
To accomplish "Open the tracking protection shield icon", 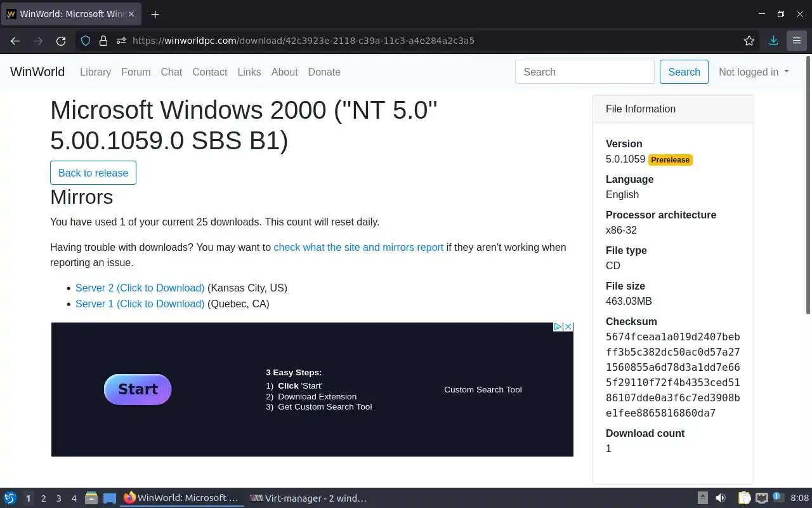I will point(86,41).
